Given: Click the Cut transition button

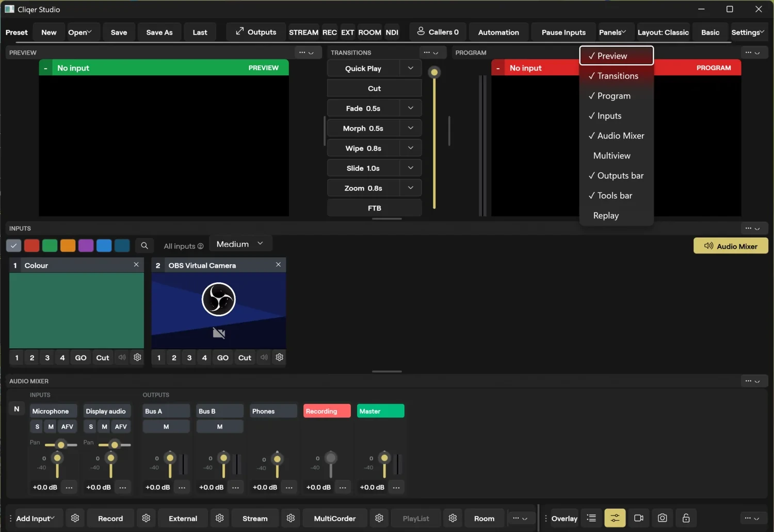Looking at the screenshot, I should (375, 88).
